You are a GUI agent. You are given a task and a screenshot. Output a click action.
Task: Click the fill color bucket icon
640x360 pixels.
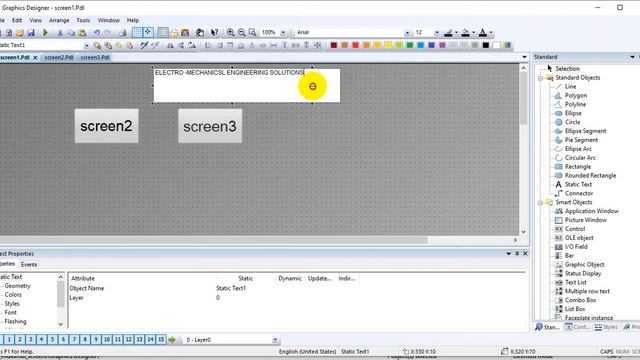tap(465, 33)
